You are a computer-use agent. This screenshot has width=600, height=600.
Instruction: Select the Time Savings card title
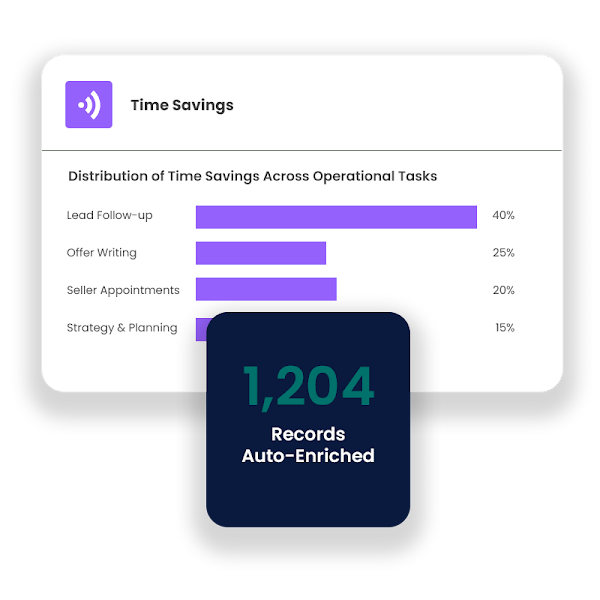click(181, 105)
